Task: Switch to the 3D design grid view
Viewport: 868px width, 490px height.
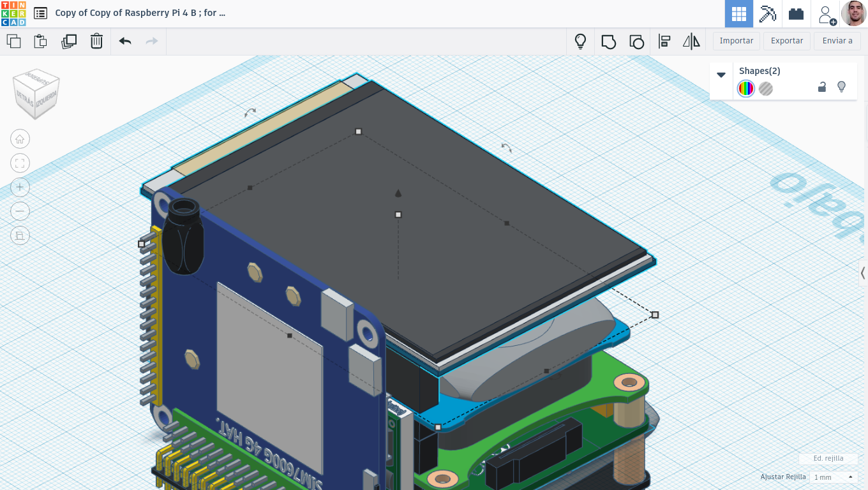Action: click(x=739, y=13)
